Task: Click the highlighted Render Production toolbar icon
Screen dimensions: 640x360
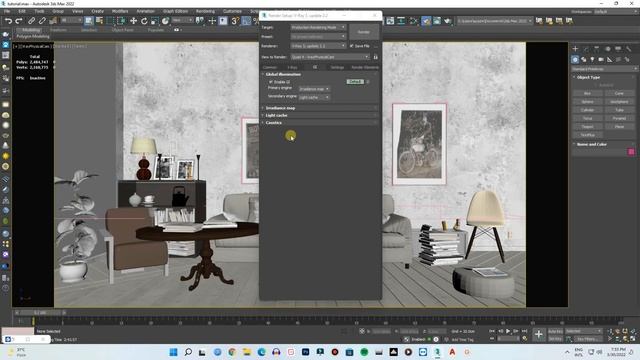Action: [426, 21]
